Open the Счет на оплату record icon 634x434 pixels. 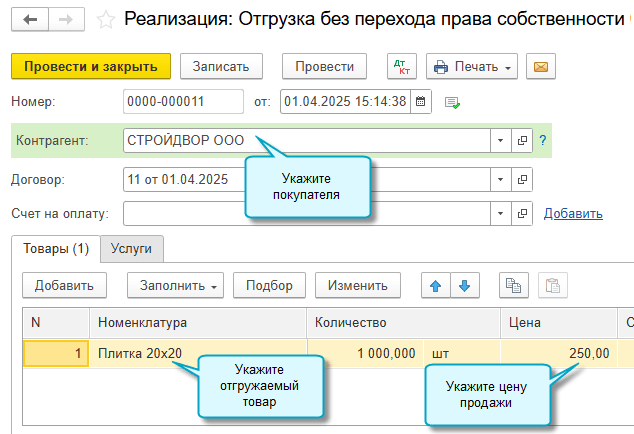[x=522, y=213]
